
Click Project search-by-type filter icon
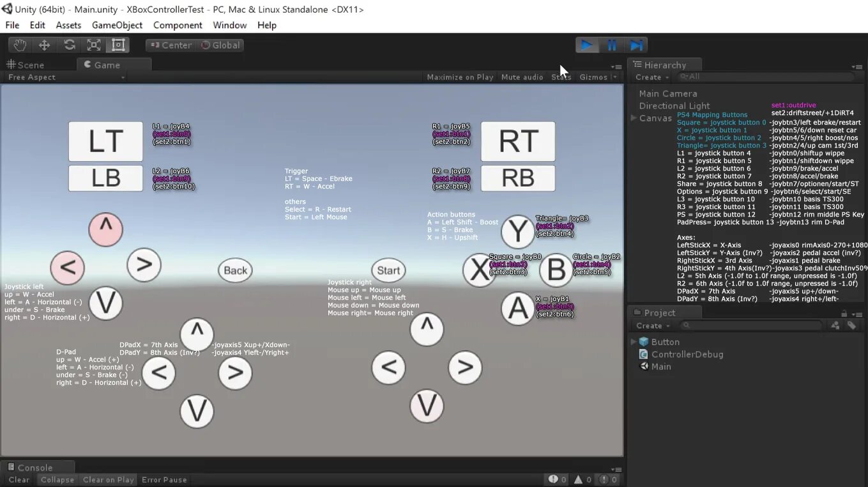click(835, 325)
